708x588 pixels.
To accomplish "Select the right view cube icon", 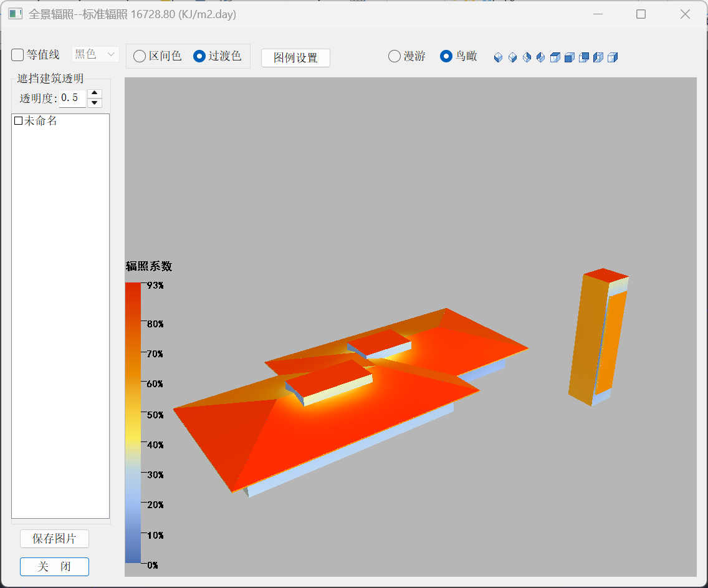I will pyautogui.click(x=613, y=57).
